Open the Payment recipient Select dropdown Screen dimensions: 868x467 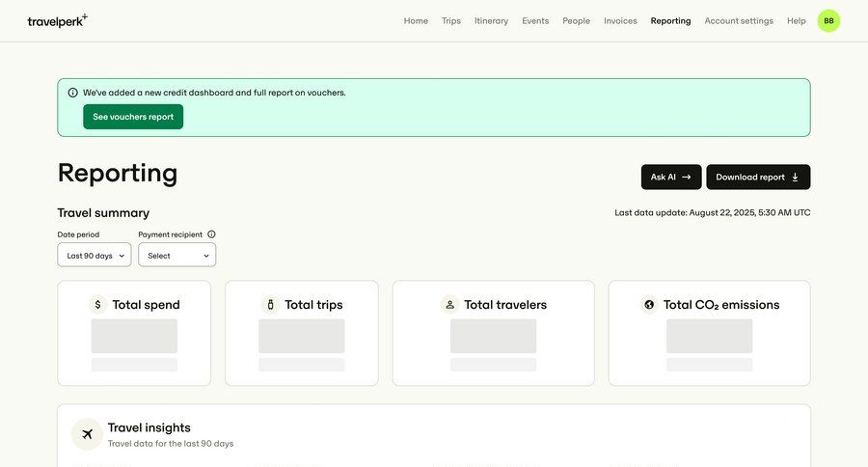tap(177, 256)
